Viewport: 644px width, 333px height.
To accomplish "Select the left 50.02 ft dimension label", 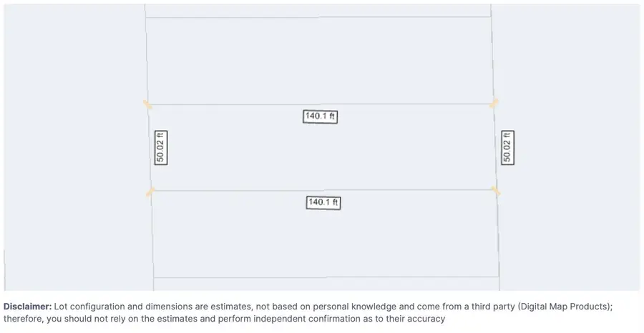I will [160, 148].
